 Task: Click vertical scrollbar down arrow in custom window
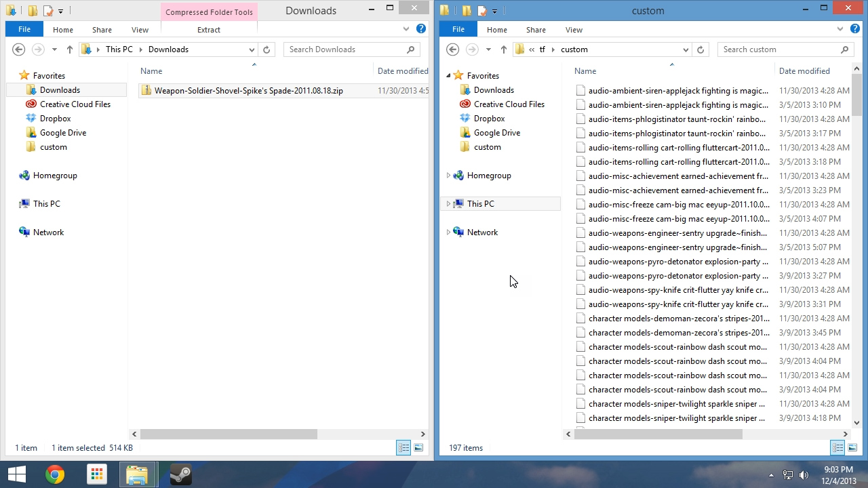[x=856, y=423]
